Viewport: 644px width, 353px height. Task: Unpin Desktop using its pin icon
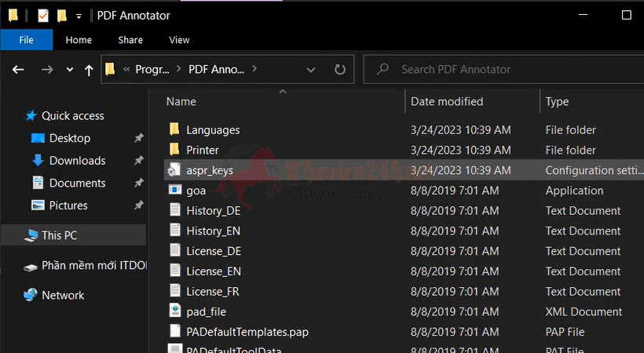[x=139, y=138]
